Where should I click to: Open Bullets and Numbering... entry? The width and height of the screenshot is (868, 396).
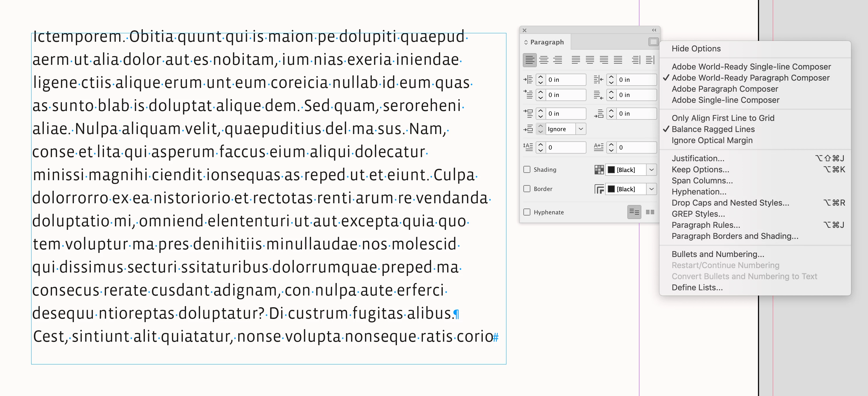718,254
